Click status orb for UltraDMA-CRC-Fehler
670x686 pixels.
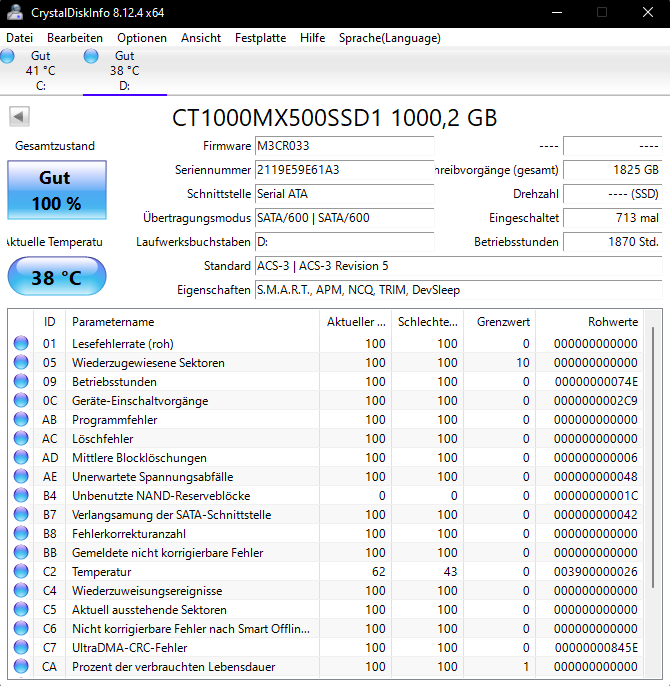pos(21,648)
